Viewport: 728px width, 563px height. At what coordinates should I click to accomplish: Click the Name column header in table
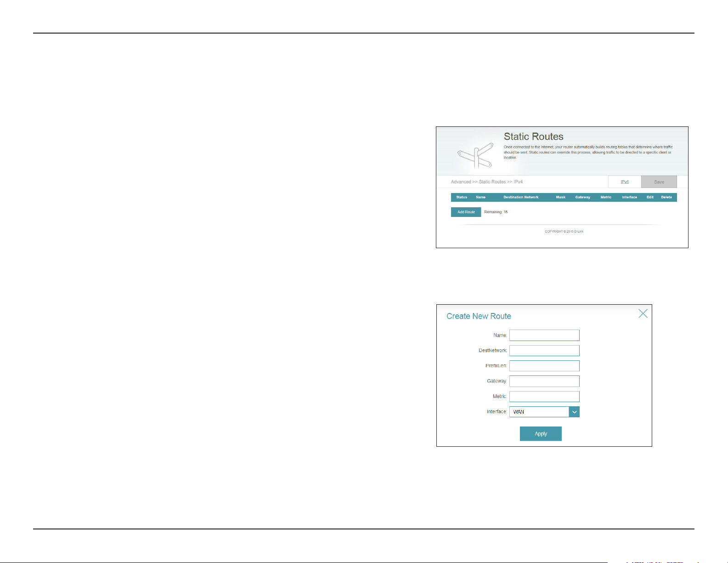[480, 197]
